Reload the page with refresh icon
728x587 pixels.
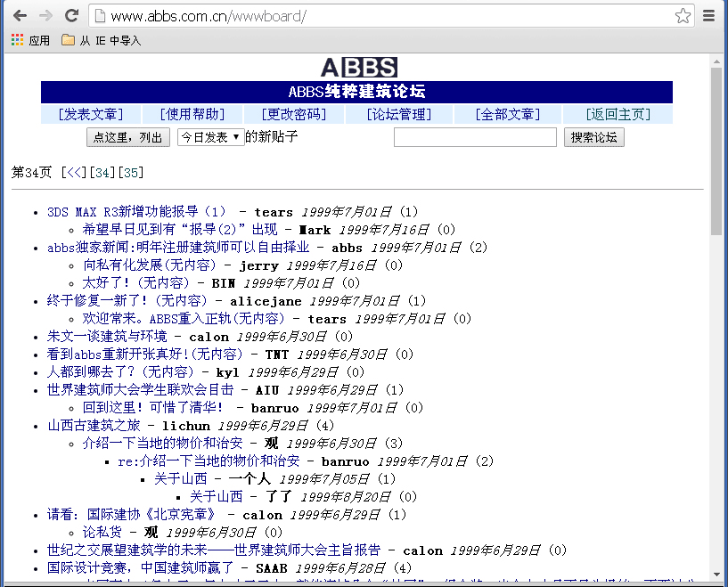click(x=71, y=16)
